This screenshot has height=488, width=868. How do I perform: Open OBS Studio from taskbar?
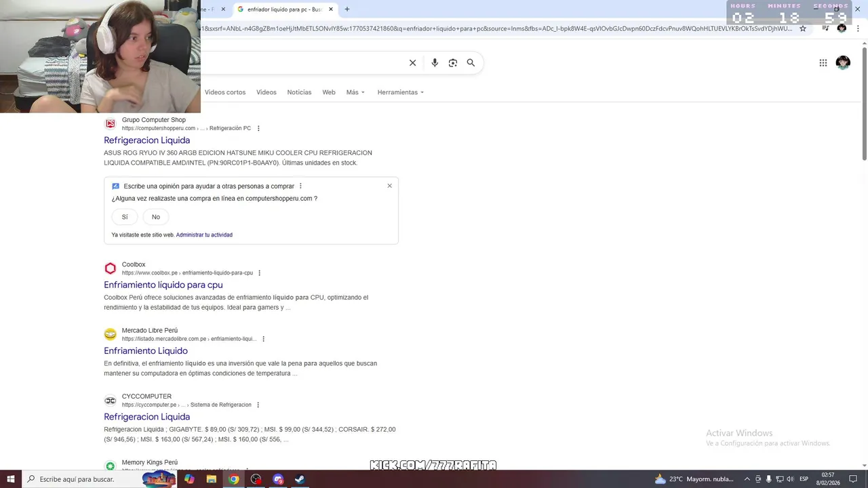click(256, 479)
